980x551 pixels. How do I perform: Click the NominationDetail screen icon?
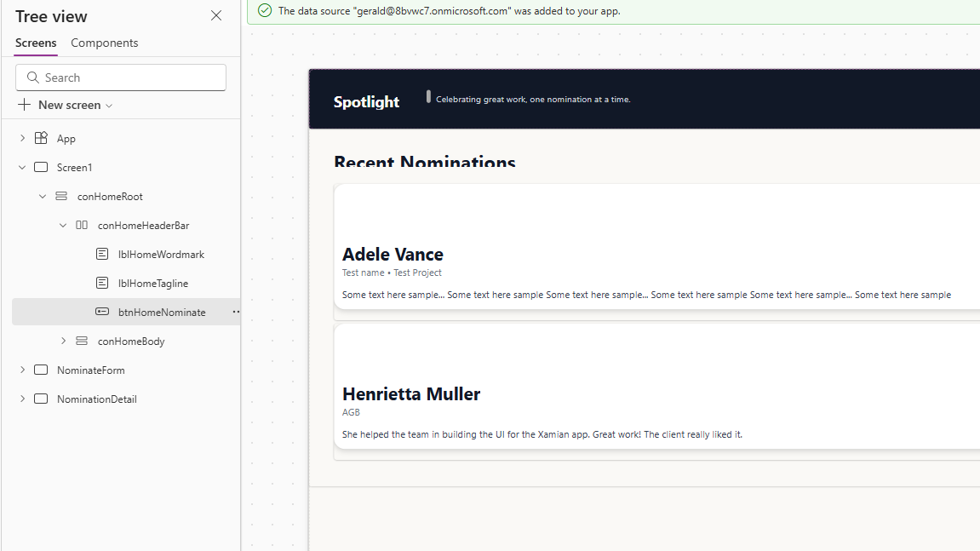point(41,399)
